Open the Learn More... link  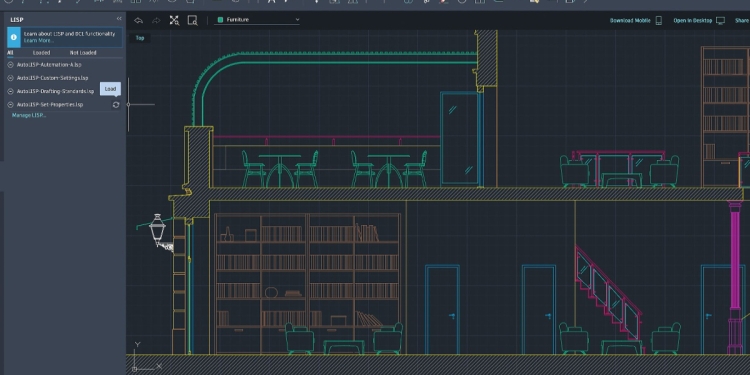pos(39,41)
